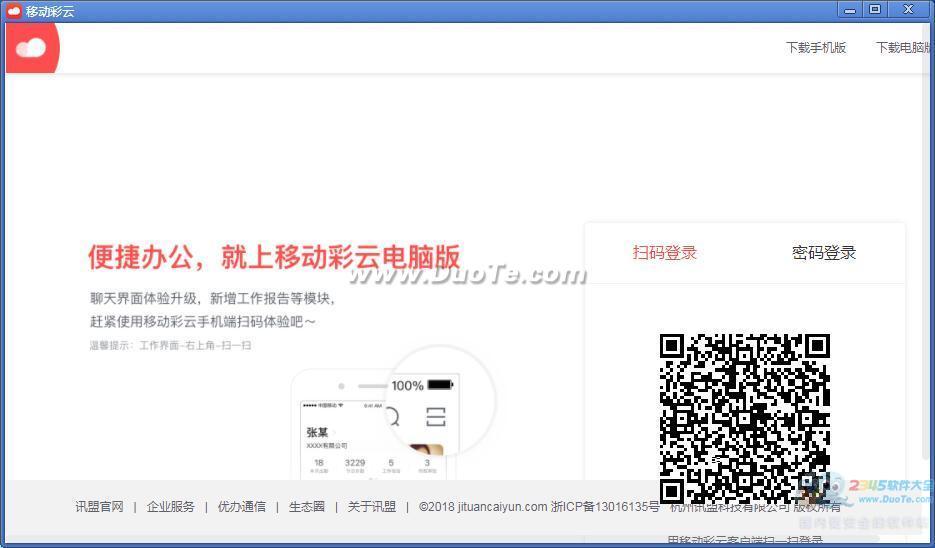This screenshot has height=548, width=935.
Task: Click the red cloud logo in header
Action: [x=32, y=48]
